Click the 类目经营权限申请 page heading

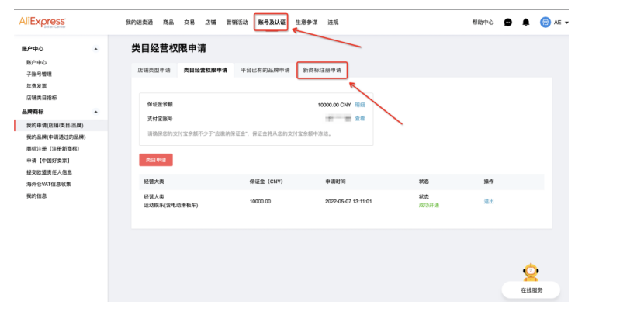[x=168, y=48]
